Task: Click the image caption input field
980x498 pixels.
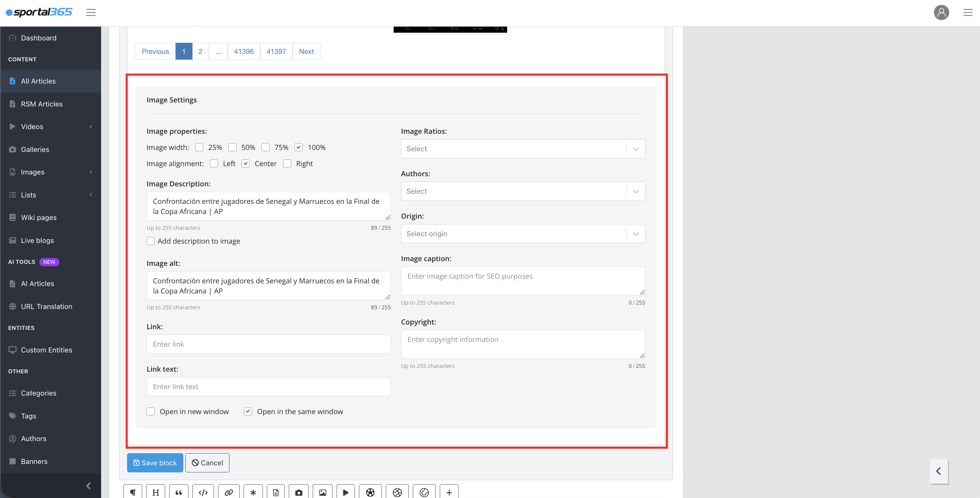Action: coord(523,281)
